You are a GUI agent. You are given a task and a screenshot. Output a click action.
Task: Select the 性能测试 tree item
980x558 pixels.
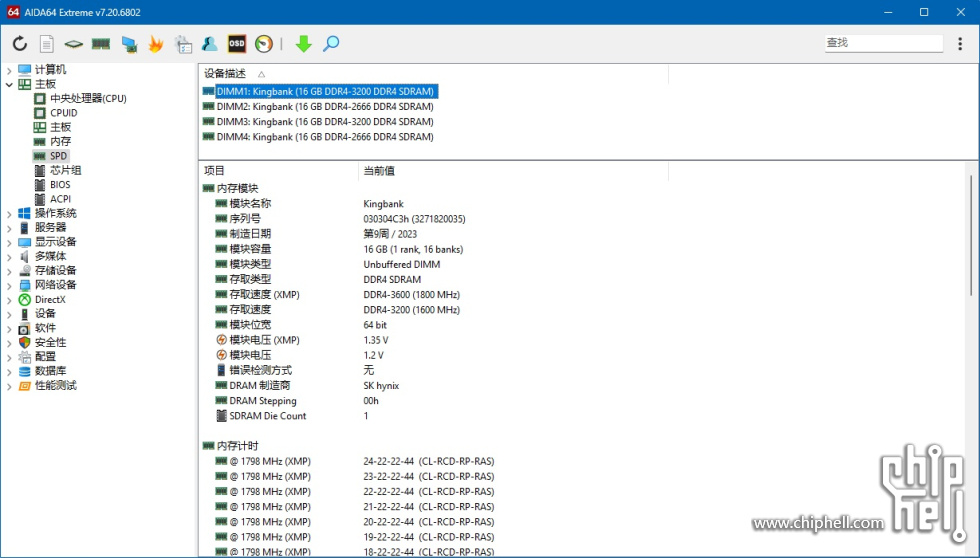tap(56, 386)
